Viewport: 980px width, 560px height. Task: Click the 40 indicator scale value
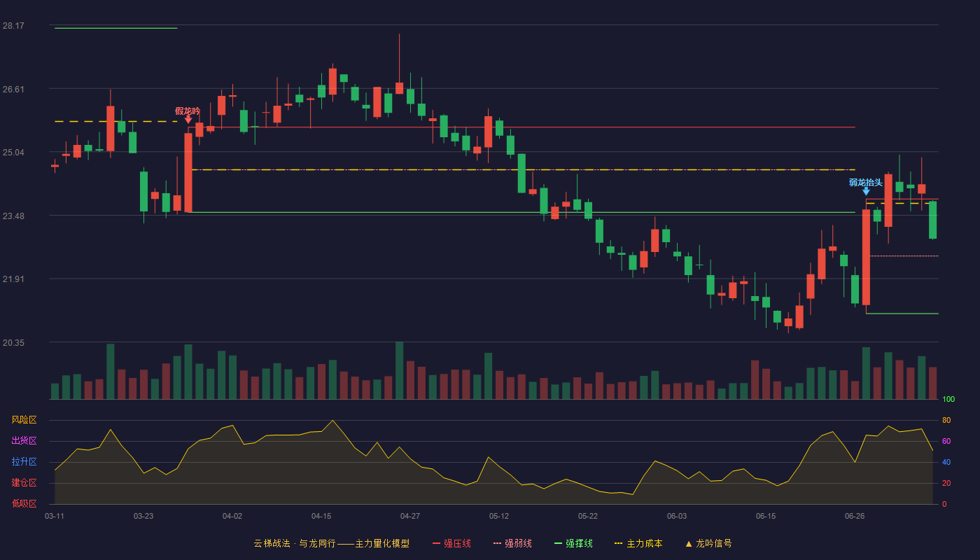946,462
